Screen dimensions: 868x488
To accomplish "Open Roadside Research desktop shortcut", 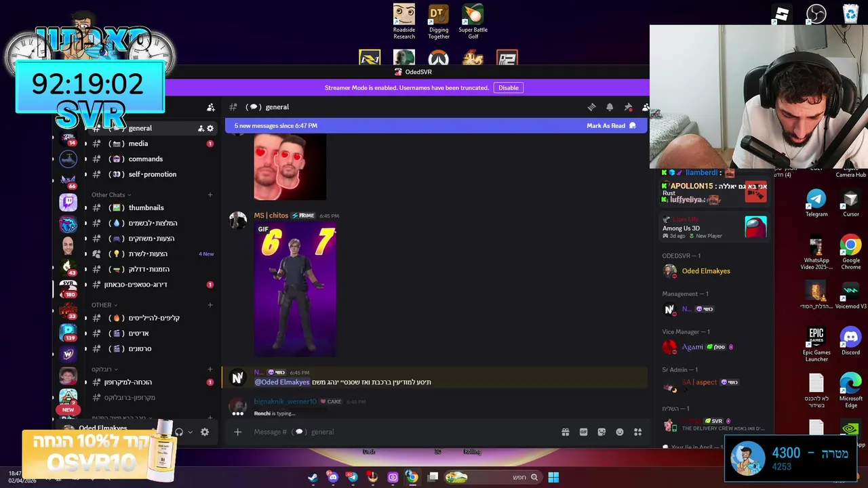I will [404, 22].
